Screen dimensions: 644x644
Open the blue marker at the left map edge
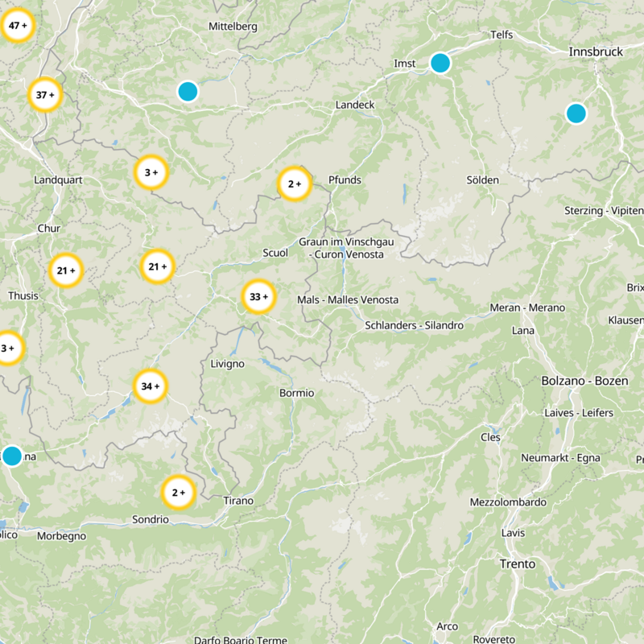coord(10,456)
